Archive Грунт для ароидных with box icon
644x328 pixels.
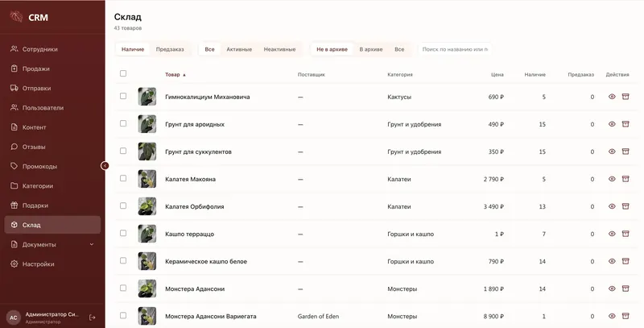click(625, 124)
